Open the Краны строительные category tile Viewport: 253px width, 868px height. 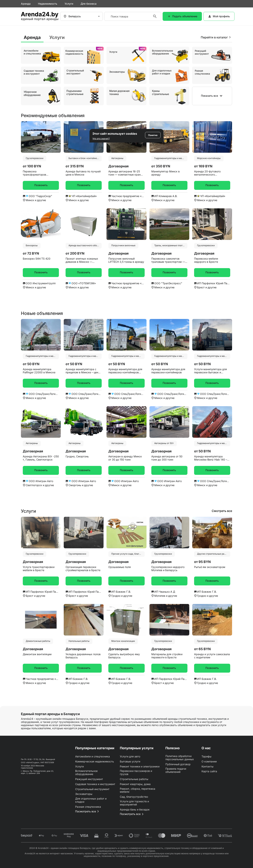(169, 96)
